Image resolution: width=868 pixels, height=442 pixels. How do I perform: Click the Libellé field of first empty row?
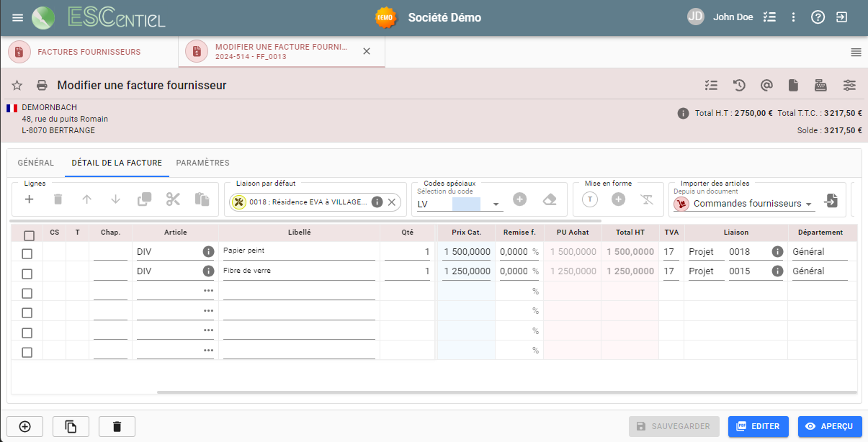pos(299,292)
